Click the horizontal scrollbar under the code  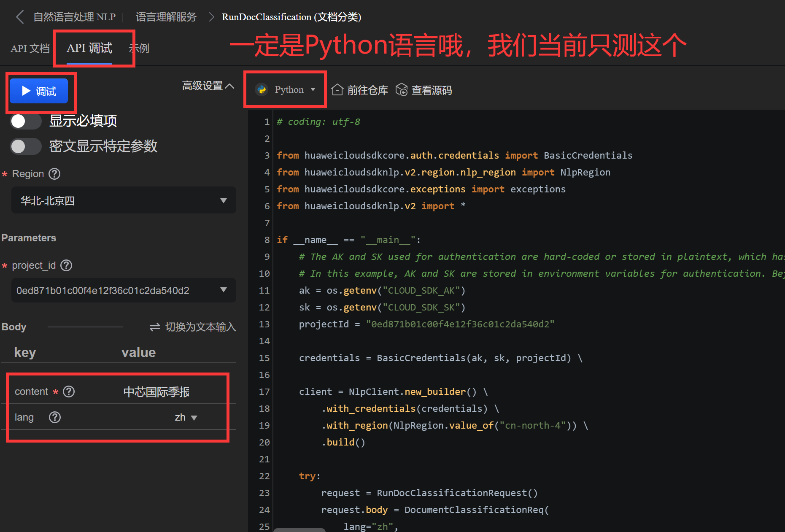click(299, 530)
